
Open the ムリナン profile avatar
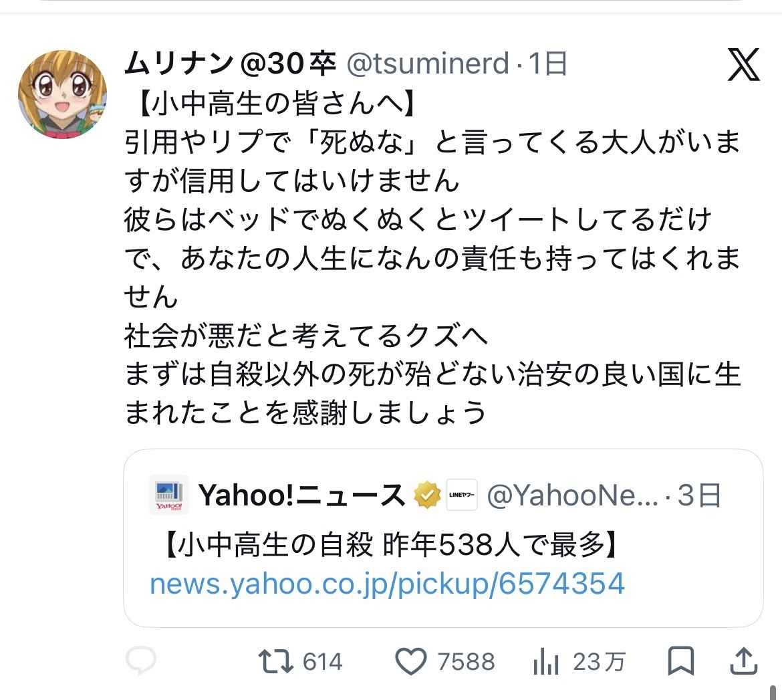pos(61,95)
